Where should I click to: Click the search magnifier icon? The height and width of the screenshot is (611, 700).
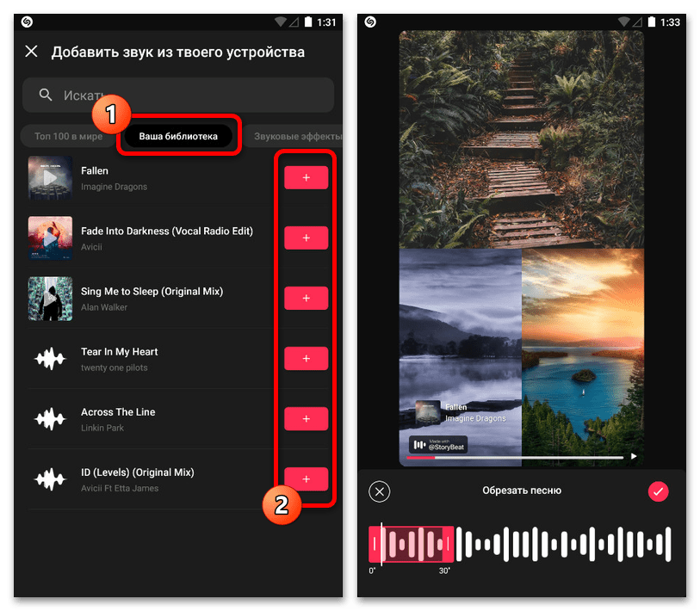[46, 95]
